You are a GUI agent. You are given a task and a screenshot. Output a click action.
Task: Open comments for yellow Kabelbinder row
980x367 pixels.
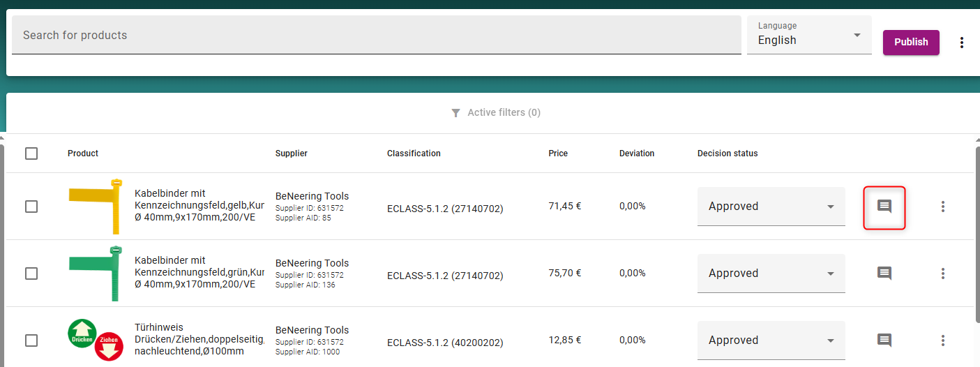click(x=884, y=207)
